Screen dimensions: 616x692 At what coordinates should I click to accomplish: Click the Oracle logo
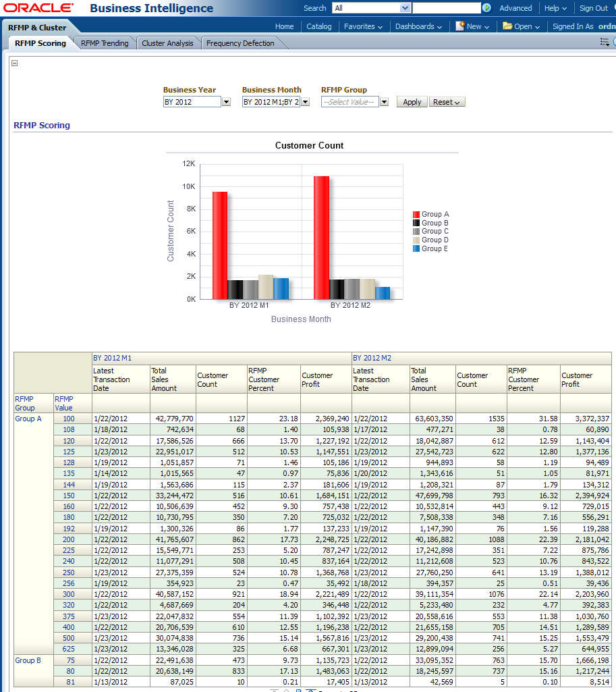(38, 8)
